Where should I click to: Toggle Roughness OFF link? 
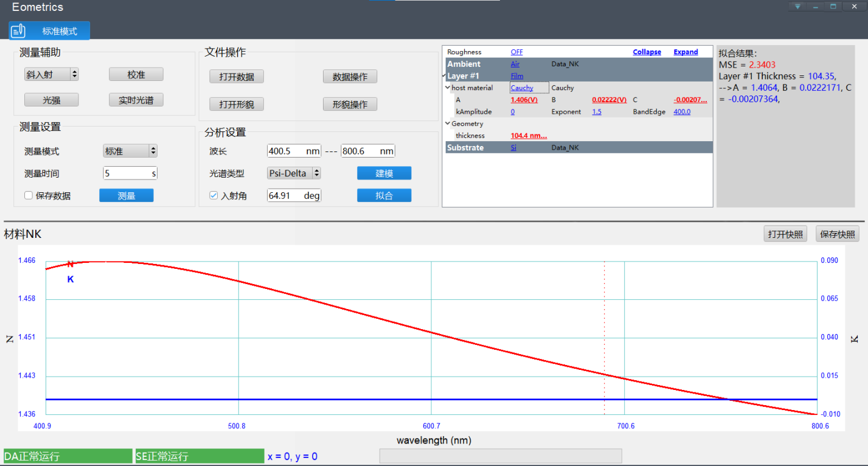coord(516,52)
